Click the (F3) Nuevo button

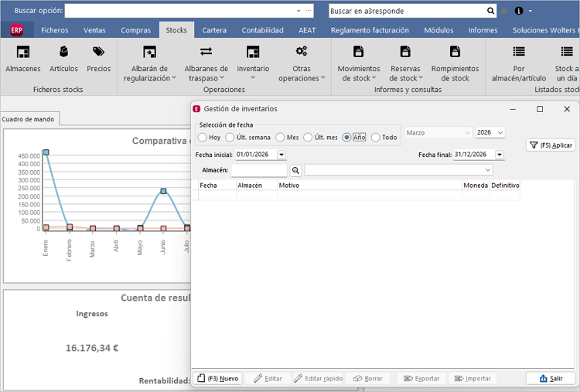pos(218,378)
